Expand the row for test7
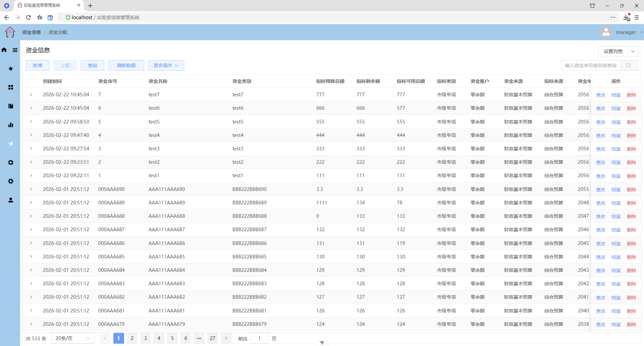The image size is (644, 346). [x=31, y=95]
